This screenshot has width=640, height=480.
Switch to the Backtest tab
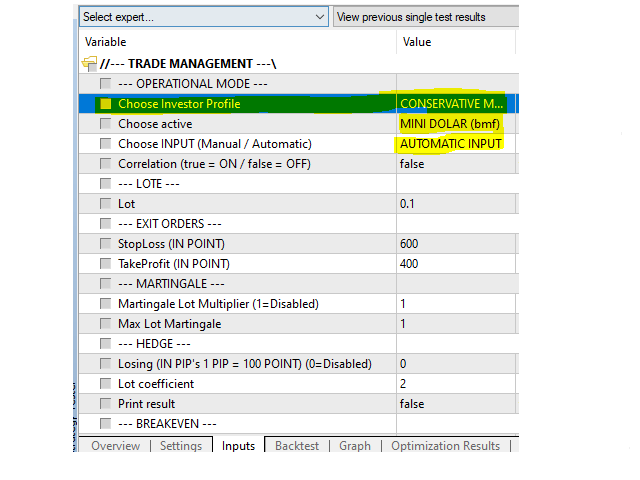click(297, 446)
